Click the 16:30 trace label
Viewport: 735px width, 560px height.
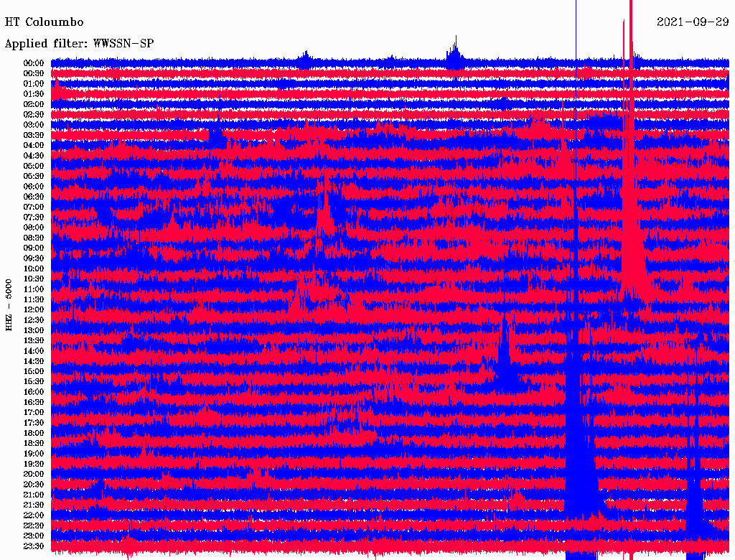click(x=34, y=403)
